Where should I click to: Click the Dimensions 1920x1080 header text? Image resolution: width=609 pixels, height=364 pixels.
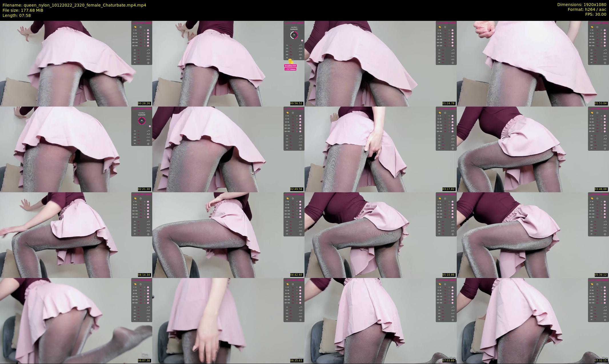(x=582, y=5)
